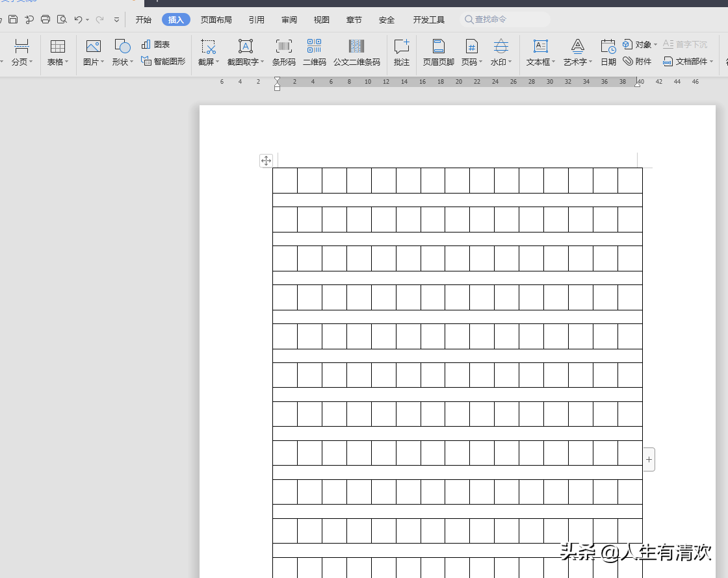Open Print Preview icon

pos(62,19)
